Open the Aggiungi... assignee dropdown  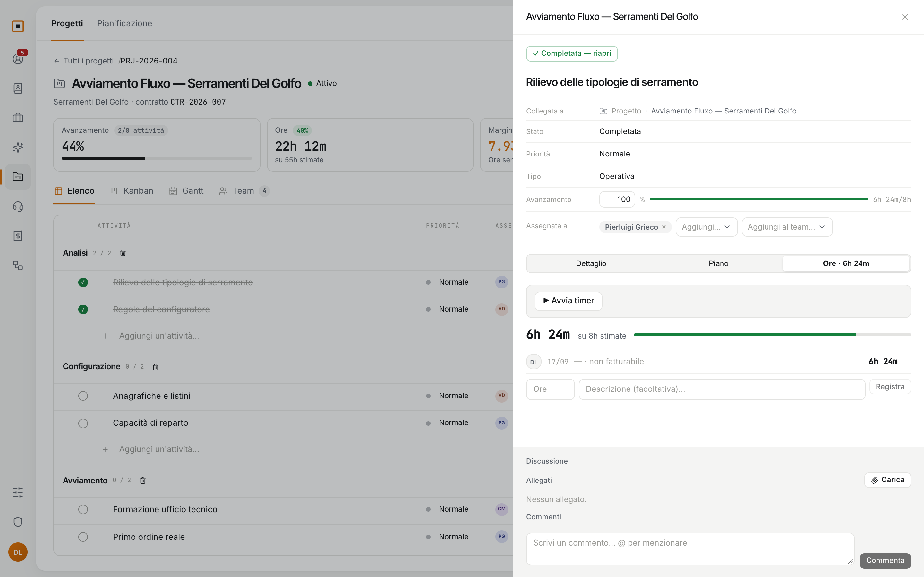(x=706, y=227)
